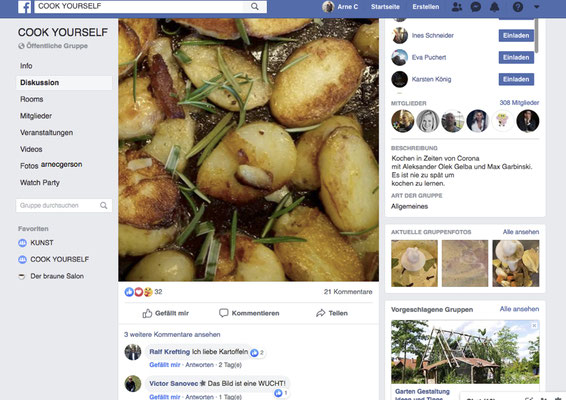This screenshot has height=400, width=566.
Task: Click the top search box with COOK YOURSELF
Action: pyautogui.click(x=151, y=6)
